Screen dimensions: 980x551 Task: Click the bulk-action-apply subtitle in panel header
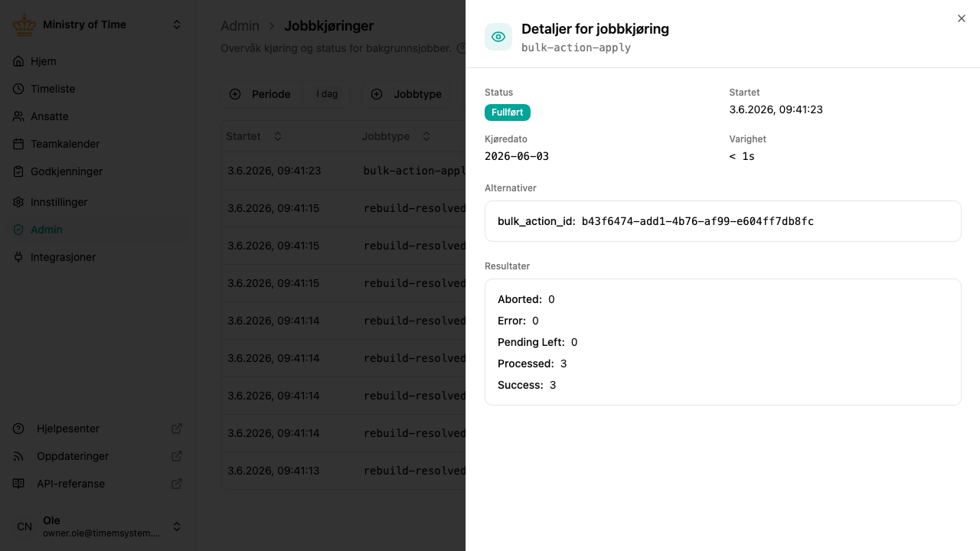(576, 47)
